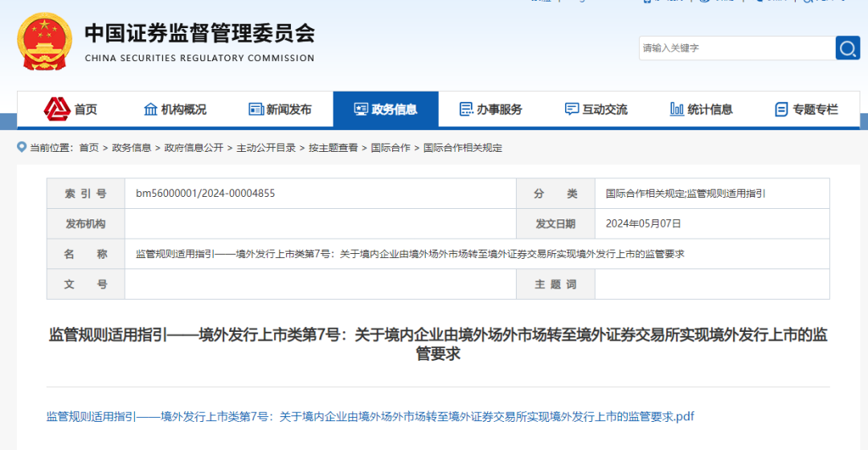The width and height of the screenshot is (868, 450).
Task: Click the 名称 table header cell
Action: click(86, 254)
